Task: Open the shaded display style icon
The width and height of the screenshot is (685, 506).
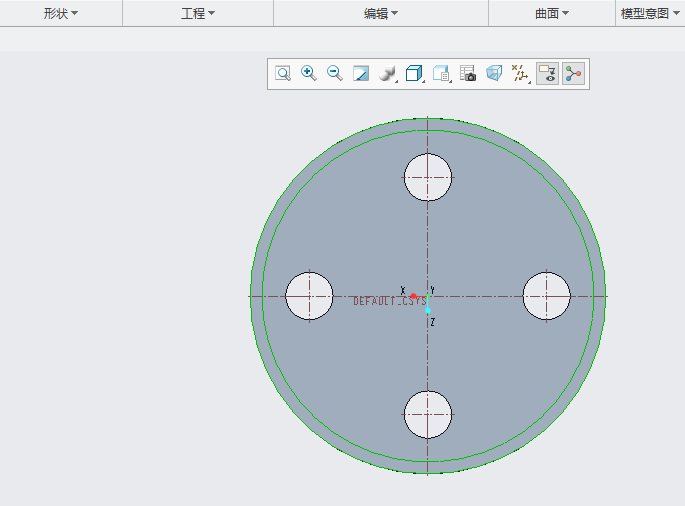Action: tap(387, 73)
